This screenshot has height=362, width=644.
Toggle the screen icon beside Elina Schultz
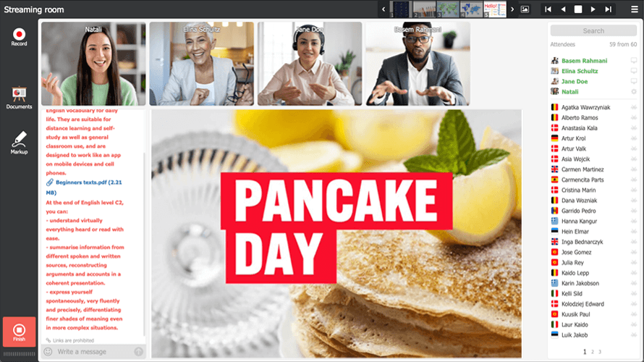[x=634, y=71]
